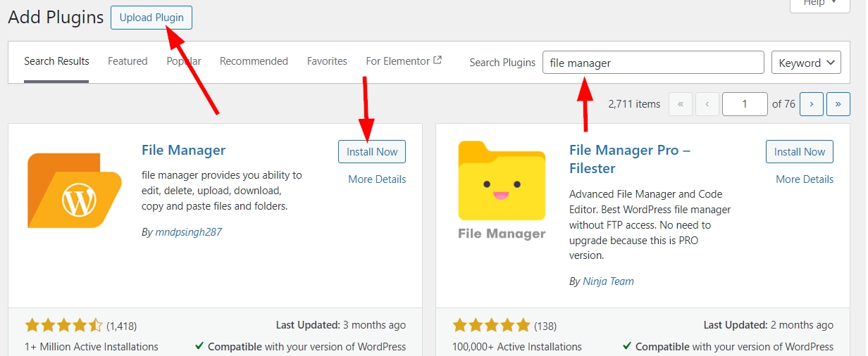Install the File Manager plugin

coord(372,152)
